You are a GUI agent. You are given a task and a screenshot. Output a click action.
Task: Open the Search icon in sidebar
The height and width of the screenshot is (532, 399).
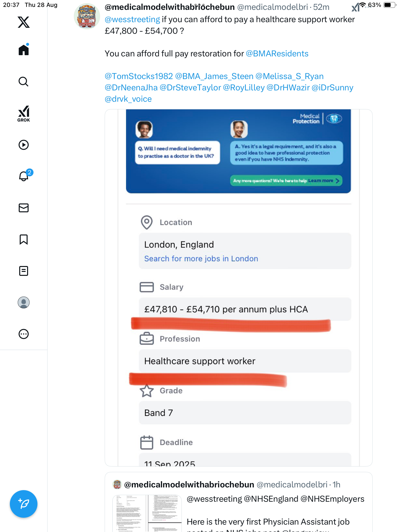point(24,82)
